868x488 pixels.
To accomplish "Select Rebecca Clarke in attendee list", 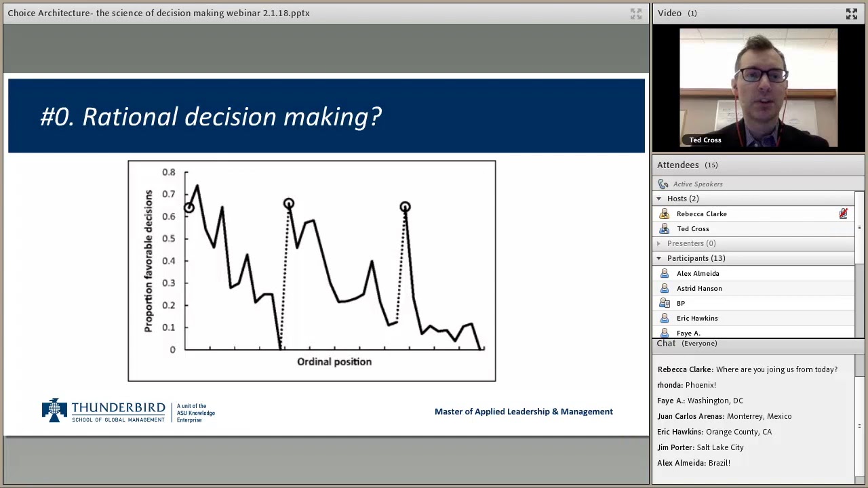I will pos(754,213).
